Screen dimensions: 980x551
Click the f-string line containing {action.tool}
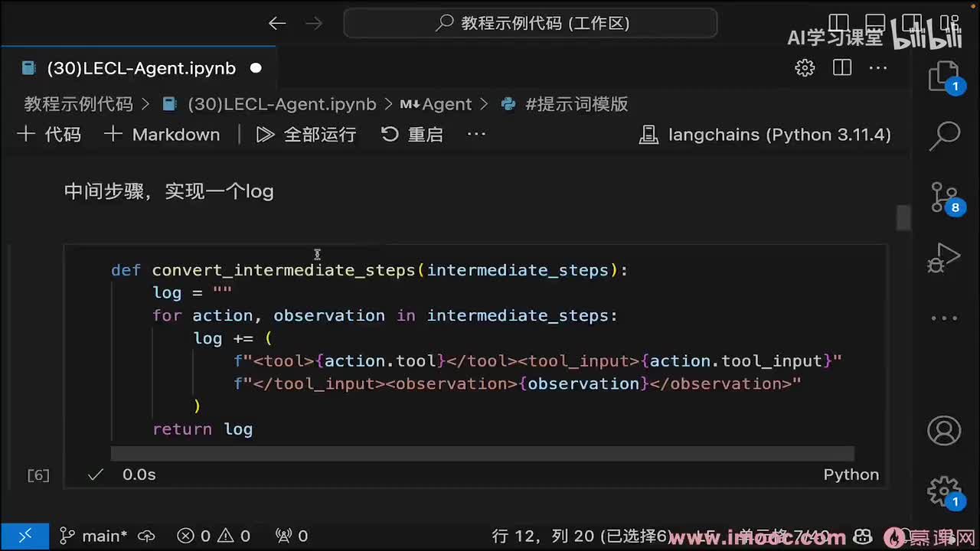(538, 361)
